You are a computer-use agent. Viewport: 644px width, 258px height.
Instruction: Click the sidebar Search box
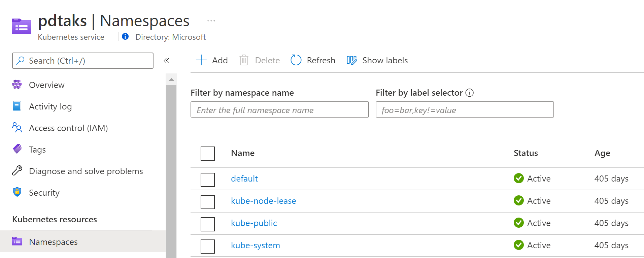83,61
